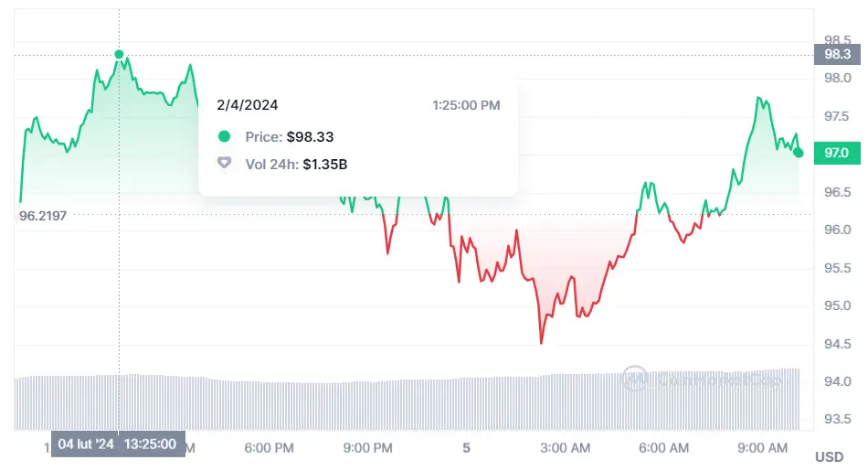Select the gray 98.3 crosshair price tag
Screen dimensions: 868x471
[836, 55]
